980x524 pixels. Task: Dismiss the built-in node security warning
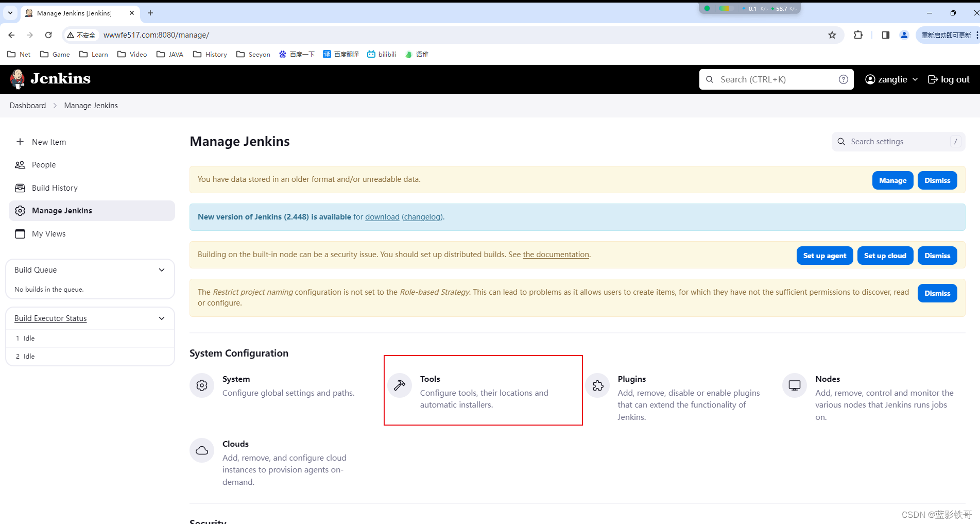[937, 256]
